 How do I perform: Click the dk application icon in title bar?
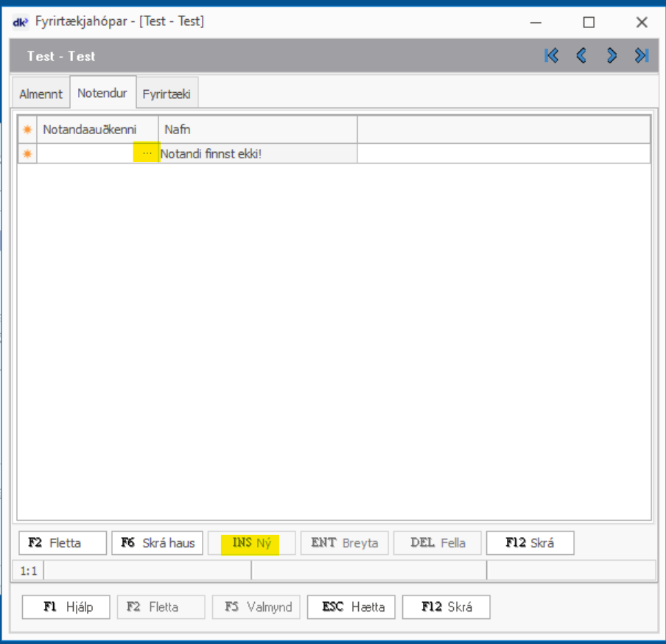(21, 22)
